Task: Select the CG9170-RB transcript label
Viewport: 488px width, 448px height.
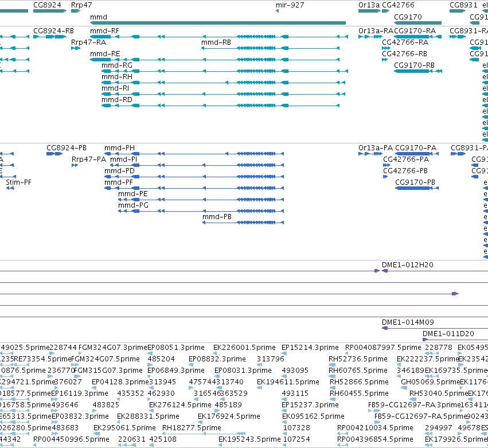Action: (414, 65)
